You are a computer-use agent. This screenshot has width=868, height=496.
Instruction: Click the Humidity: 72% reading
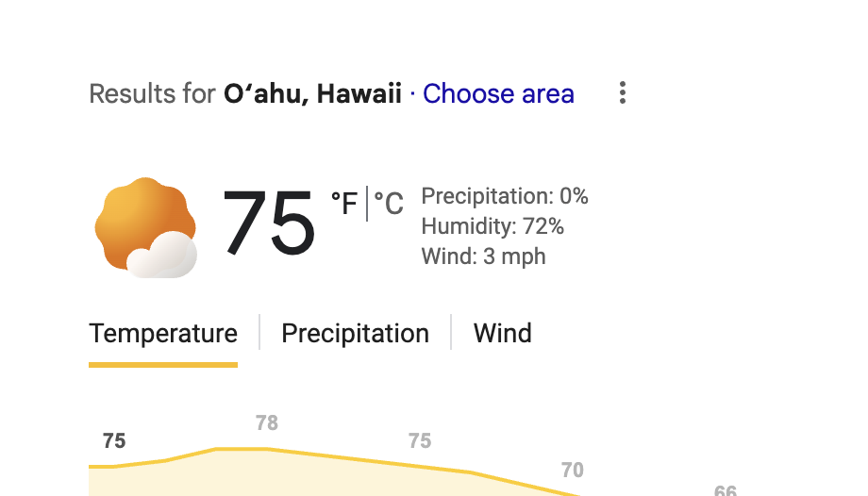492,226
